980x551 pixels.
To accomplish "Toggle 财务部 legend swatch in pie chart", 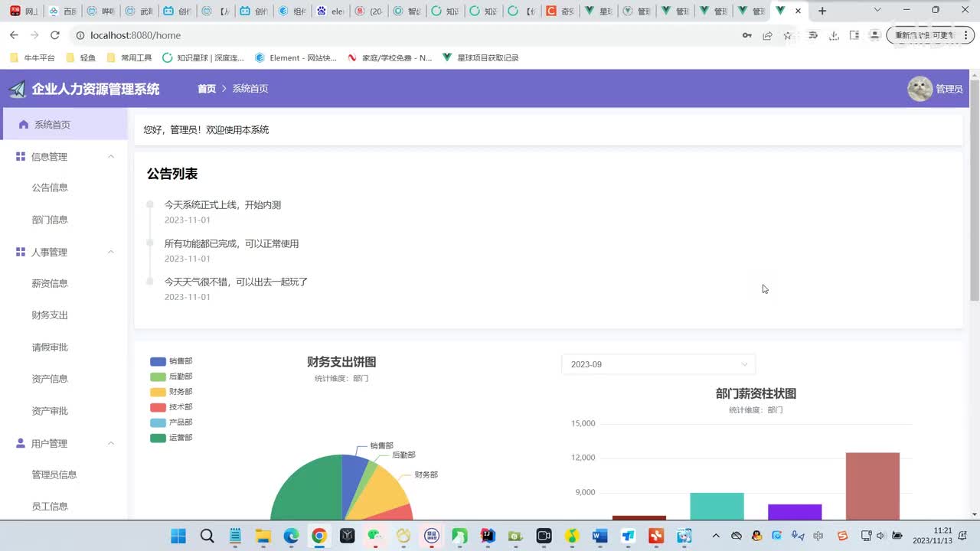I will tap(158, 392).
